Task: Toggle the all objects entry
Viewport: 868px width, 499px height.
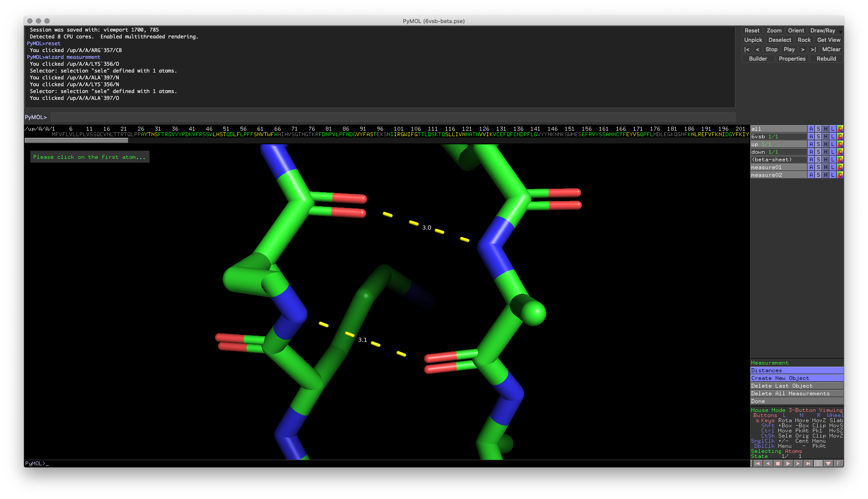Action: [x=778, y=129]
